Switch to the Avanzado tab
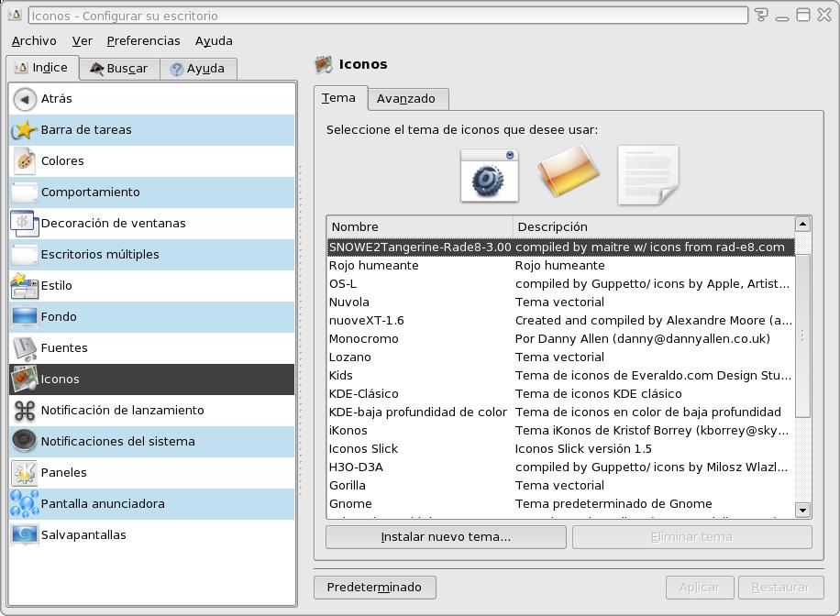This screenshot has width=840, height=616. (408, 99)
